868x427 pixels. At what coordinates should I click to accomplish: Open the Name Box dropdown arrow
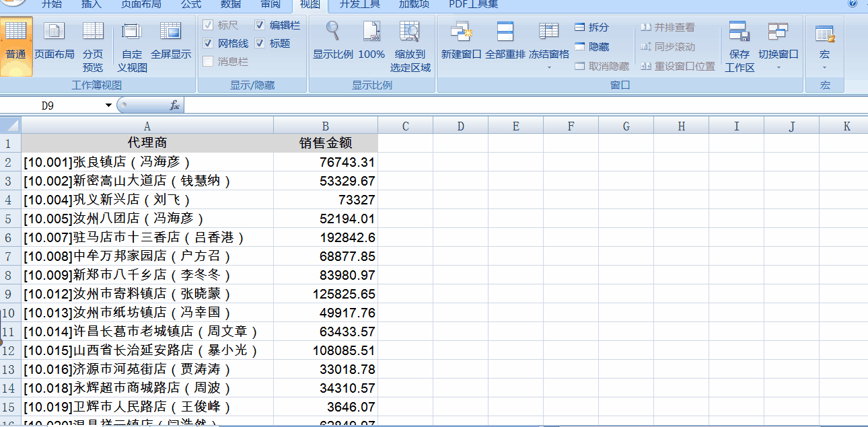tap(108, 106)
